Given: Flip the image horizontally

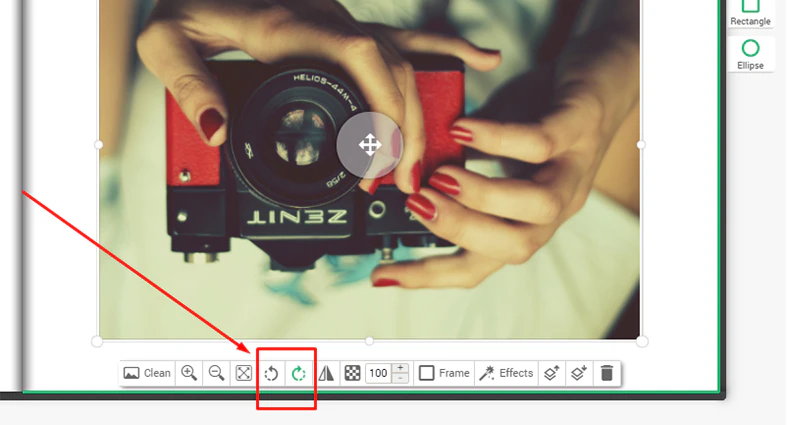Looking at the screenshot, I should [x=327, y=373].
